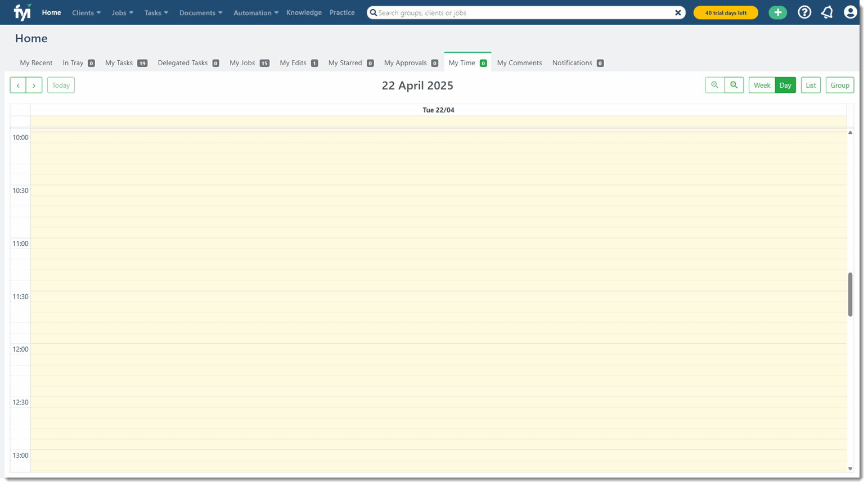Switch to the My Approvals tab
Screen dimensions: 868x486
[x=411, y=63]
